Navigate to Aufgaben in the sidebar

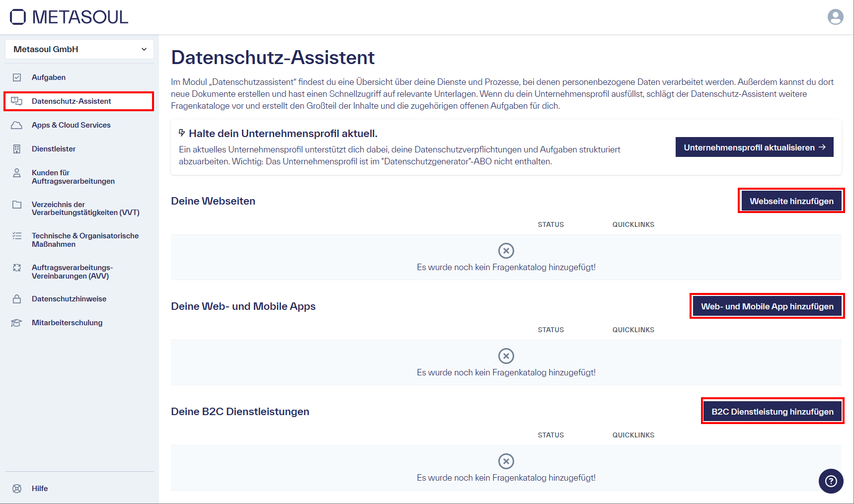click(x=48, y=77)
